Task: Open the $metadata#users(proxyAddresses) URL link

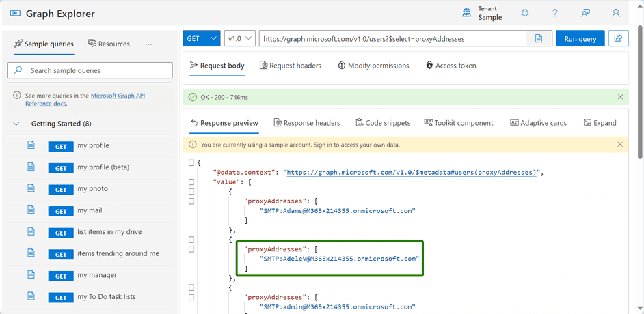Action: tap(412, 173)
